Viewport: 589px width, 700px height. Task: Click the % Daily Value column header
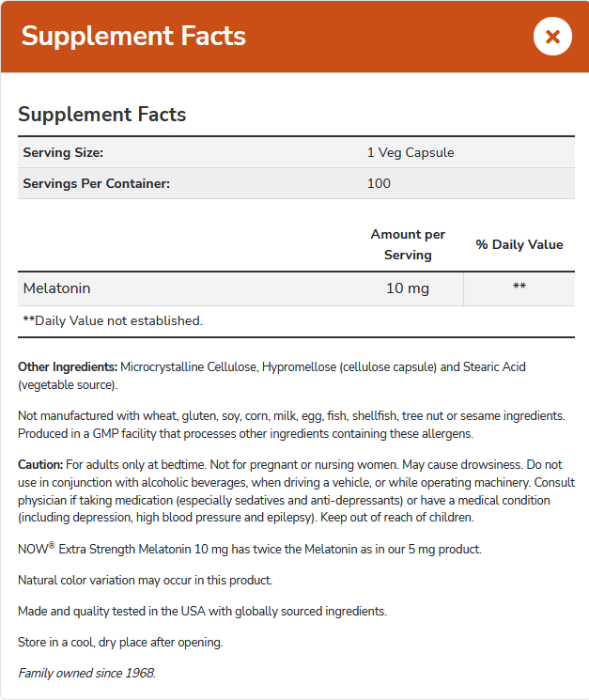coord(519,244)
